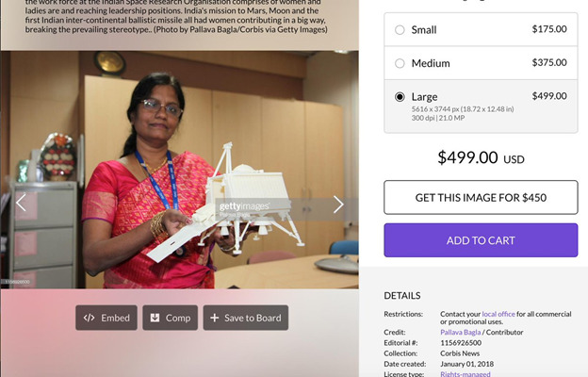Click the plus icon on Save to Board
The height and width of the screenshot is (377, 588).
[x=214, y=318]
